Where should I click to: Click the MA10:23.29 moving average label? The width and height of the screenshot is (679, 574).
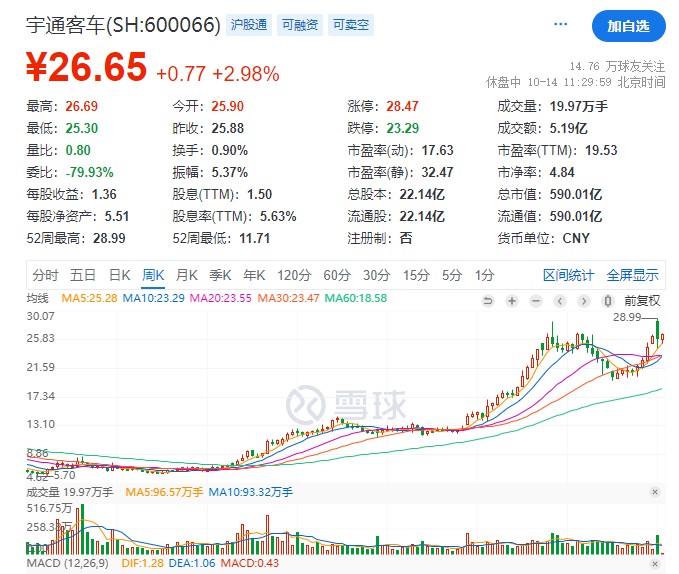[x=154, y=298]
